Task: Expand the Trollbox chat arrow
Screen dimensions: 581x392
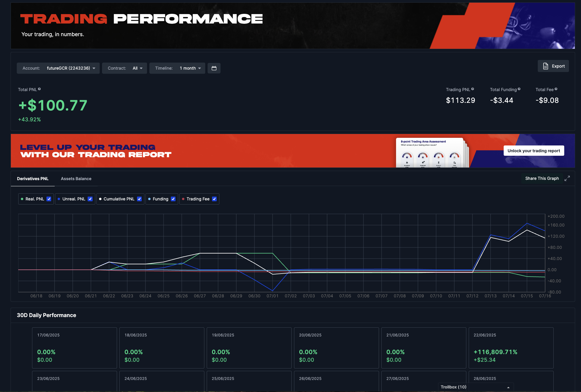Action: click(x=508, y=387)
